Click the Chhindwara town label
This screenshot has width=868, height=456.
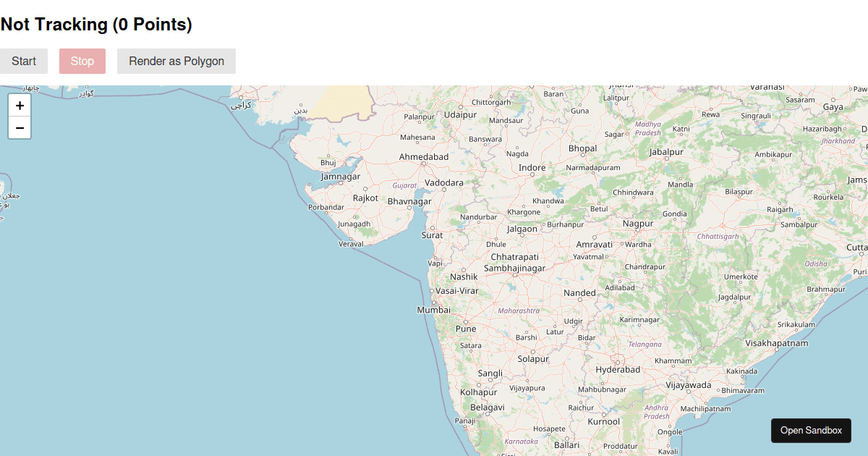click(633, 193)
